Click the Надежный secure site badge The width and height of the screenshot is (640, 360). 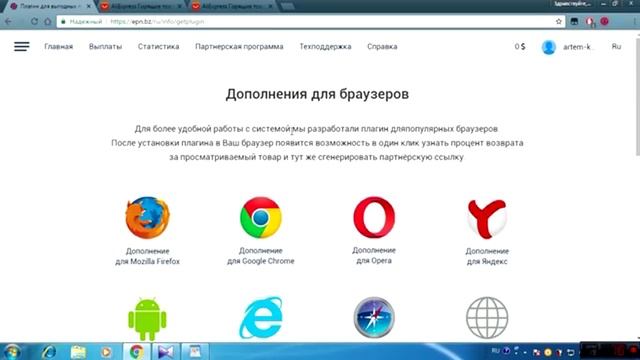[x=82, y=22]
